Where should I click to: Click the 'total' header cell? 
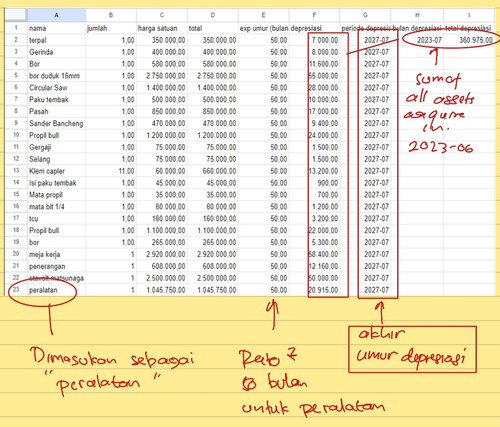tap(213, 28)
